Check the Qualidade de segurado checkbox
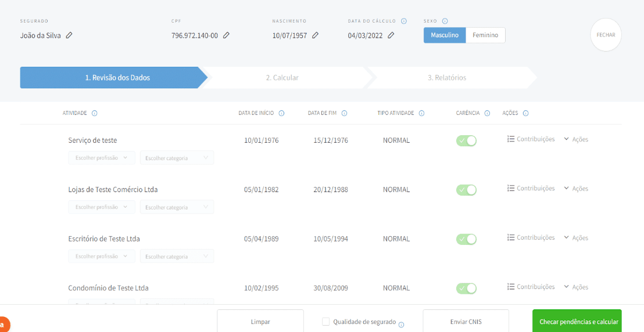The image size is (644, 332). pos(325,322)
